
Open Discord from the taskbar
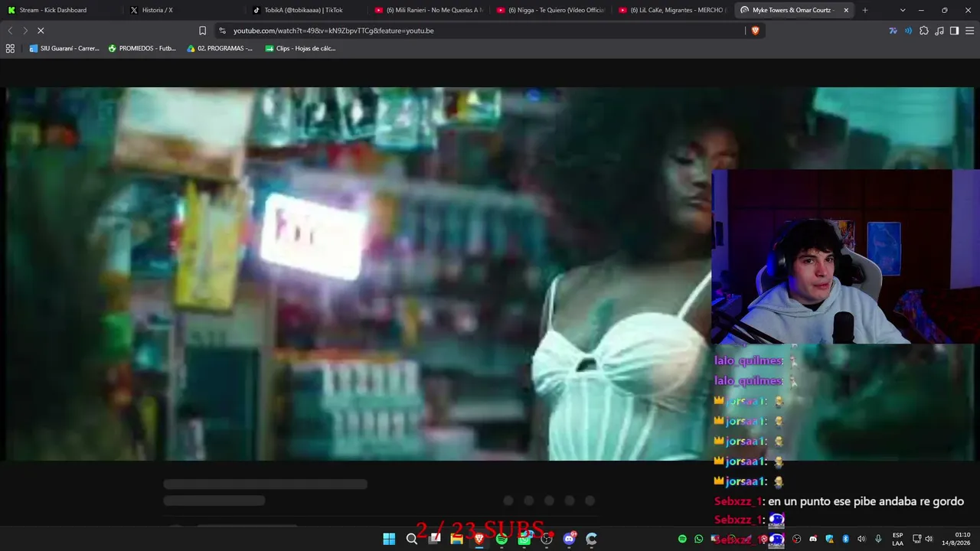(x=569, y=539)
